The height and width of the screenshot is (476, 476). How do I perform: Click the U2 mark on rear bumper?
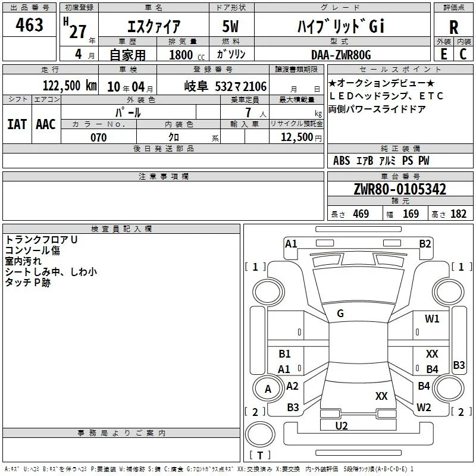(x=342, y=426)
